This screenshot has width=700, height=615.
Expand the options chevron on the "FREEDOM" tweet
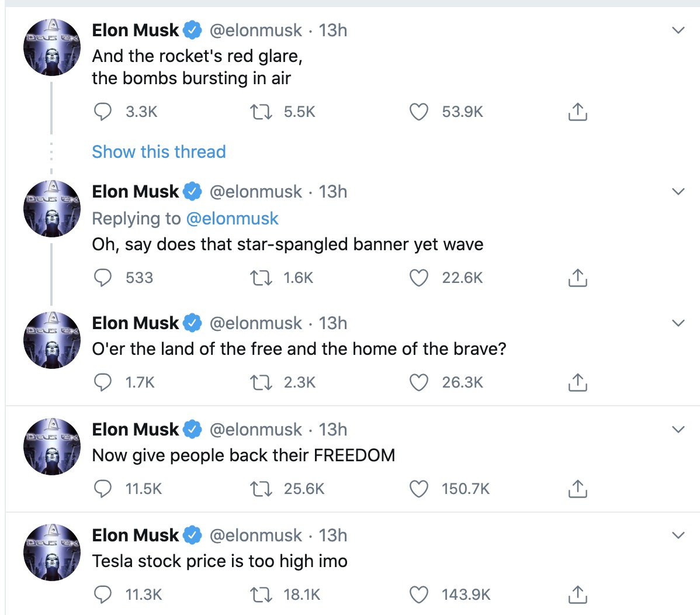678,429
